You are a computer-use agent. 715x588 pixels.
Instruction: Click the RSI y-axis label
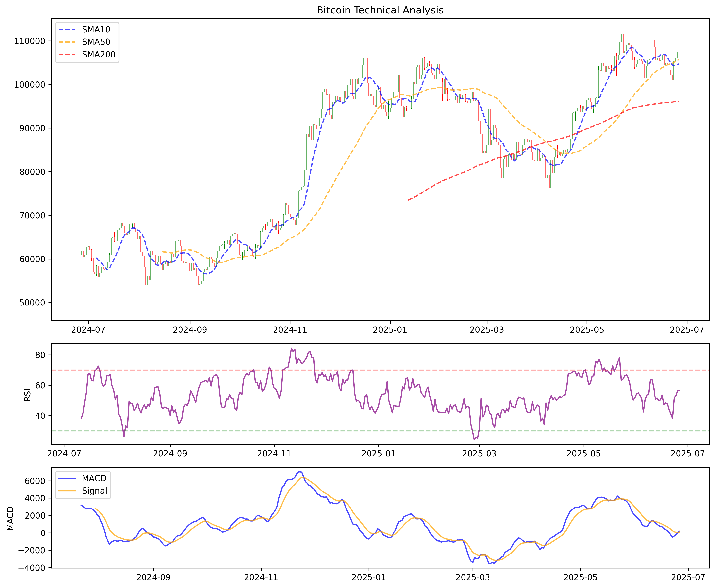[27, 395]
